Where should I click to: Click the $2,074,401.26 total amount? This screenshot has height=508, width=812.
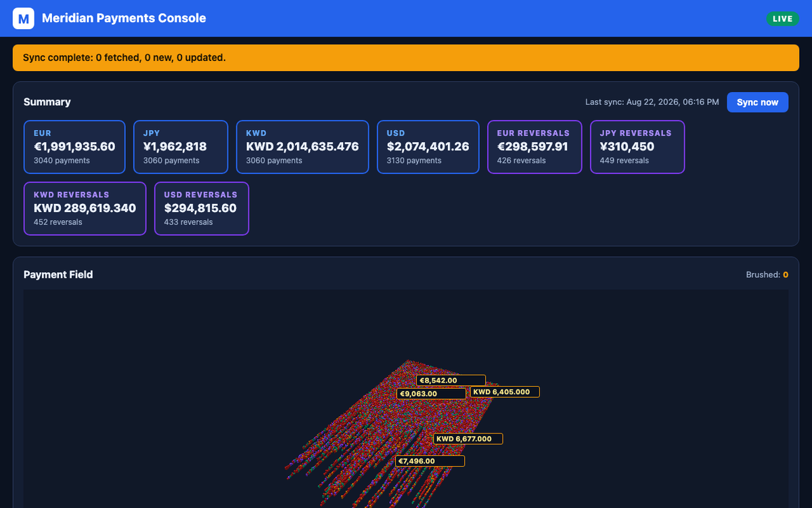pyautogui.click(x=428, y=146)
